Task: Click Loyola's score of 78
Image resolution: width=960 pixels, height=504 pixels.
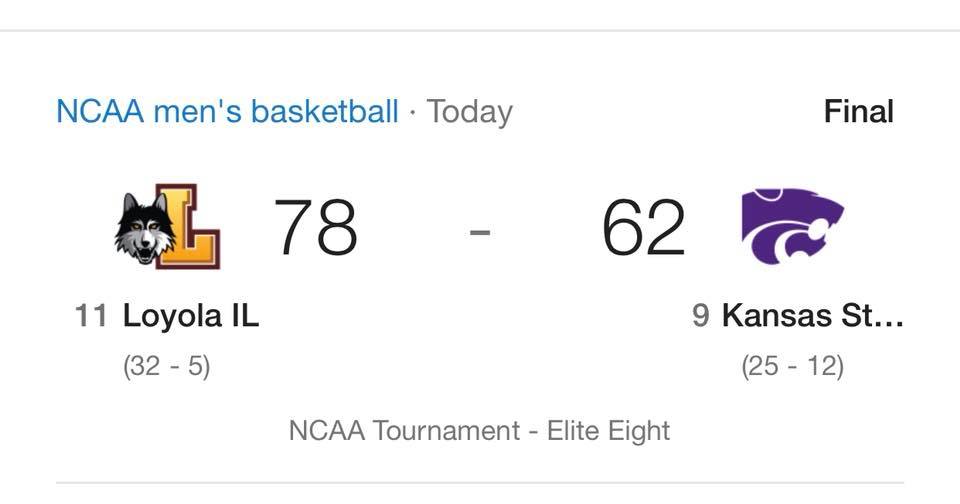Action: pyautogui.click(x=315, y=227)
